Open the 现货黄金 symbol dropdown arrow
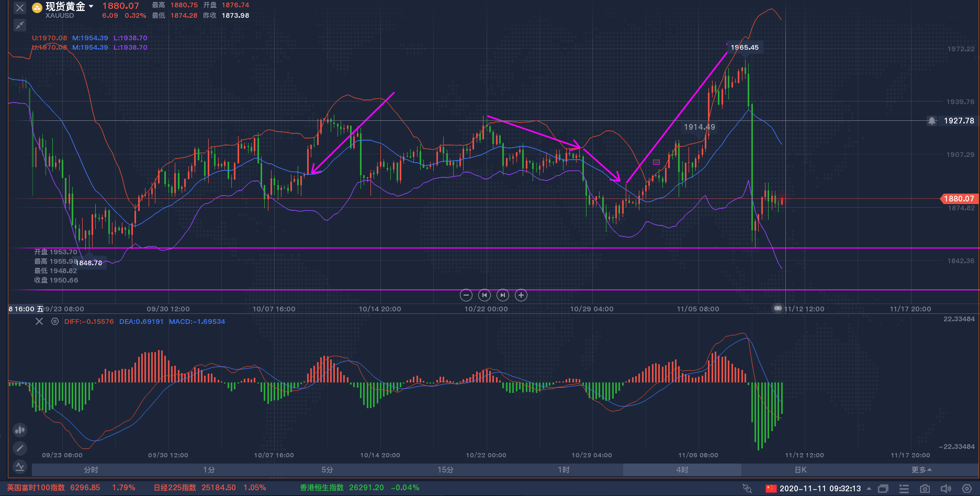 coord(91,6)
